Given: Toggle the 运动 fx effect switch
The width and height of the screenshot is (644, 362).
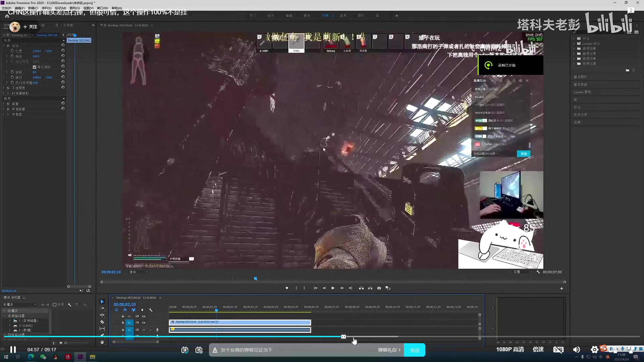Looking at the screenshot, I should coord(8,46).
